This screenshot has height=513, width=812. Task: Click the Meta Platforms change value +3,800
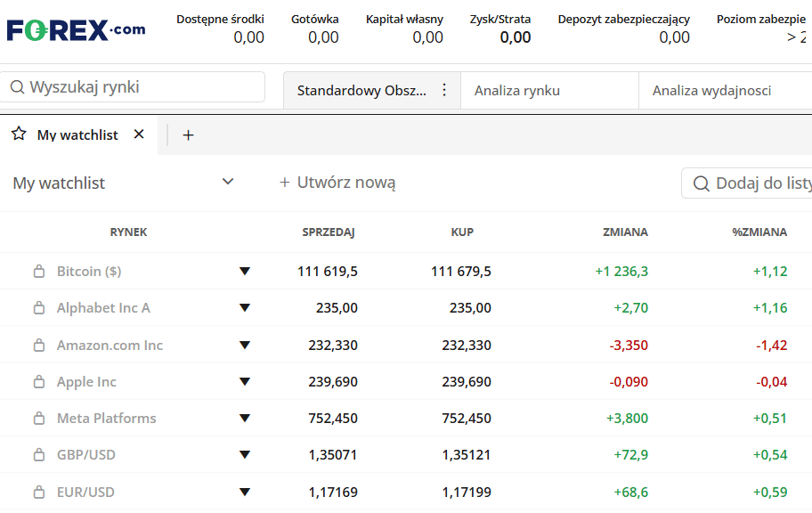627,419
